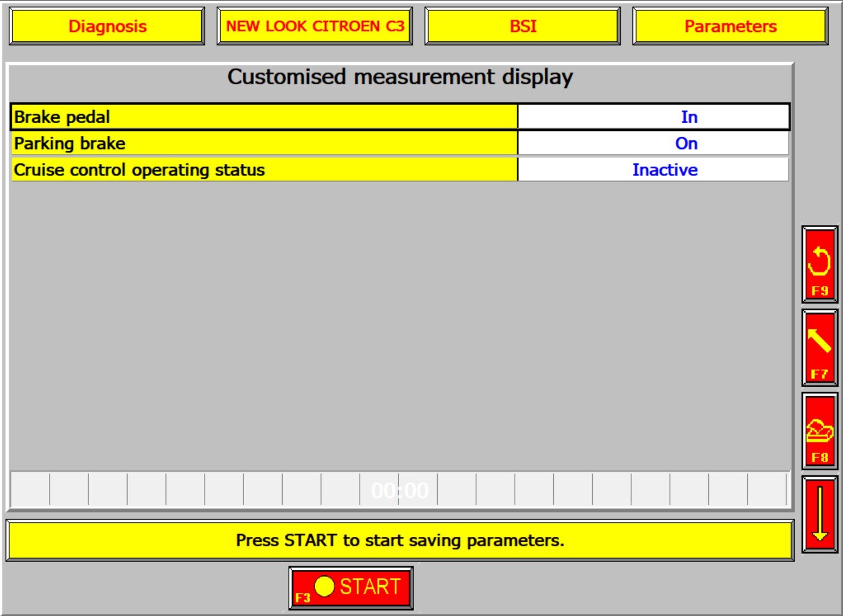Select the Parking brake row label

point(265,144)
